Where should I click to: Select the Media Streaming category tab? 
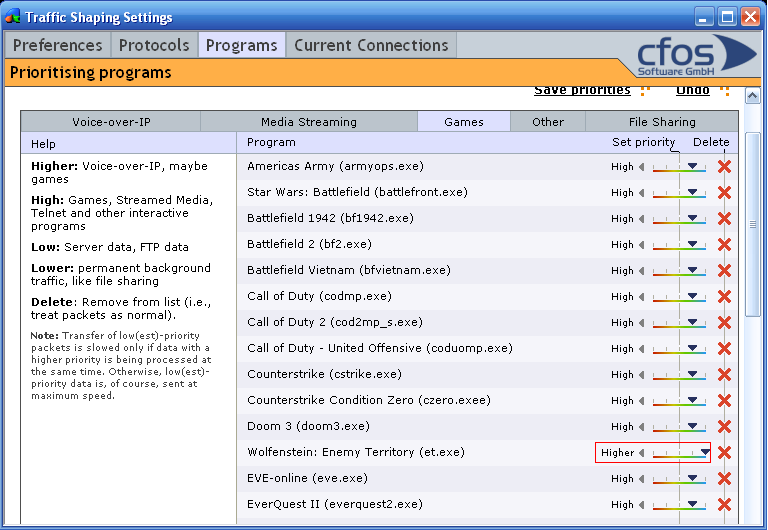pyautogui.click(x=309, y=122)
